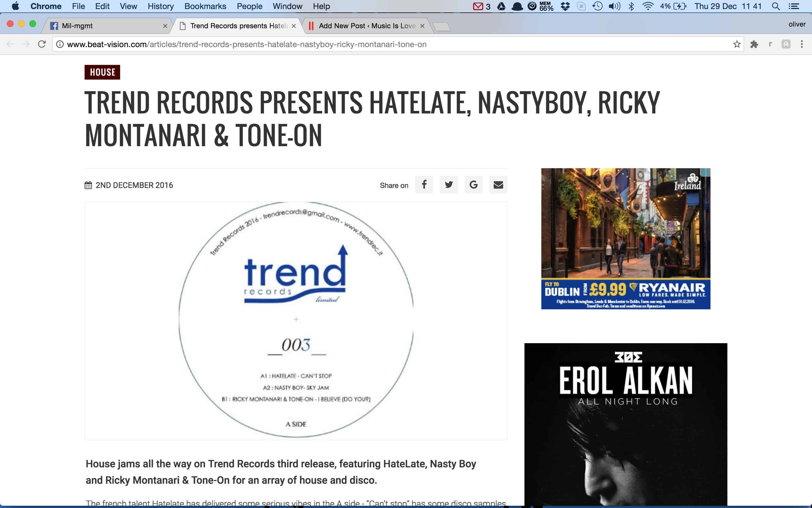Open Dropbox menu bar icon
The height and width of the screenshot is (508, 812).
click(565, 6)
